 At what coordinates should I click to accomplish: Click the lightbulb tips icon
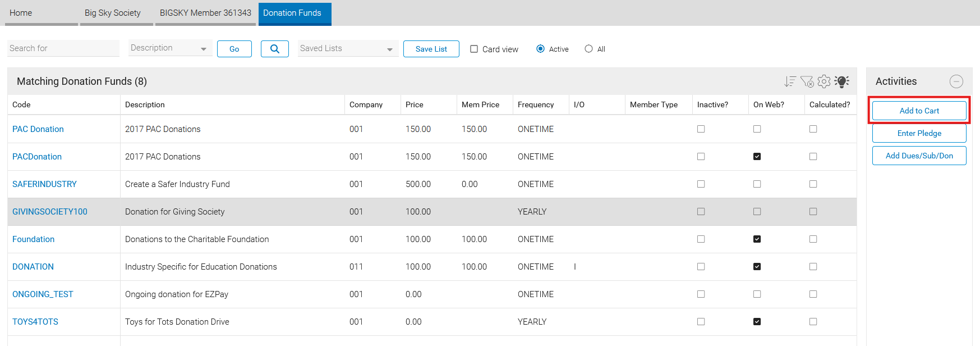(x=841, y=81)
